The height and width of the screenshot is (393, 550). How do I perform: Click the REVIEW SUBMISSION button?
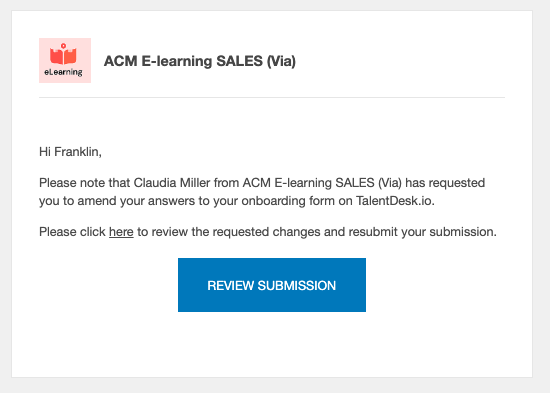point(272,285)
